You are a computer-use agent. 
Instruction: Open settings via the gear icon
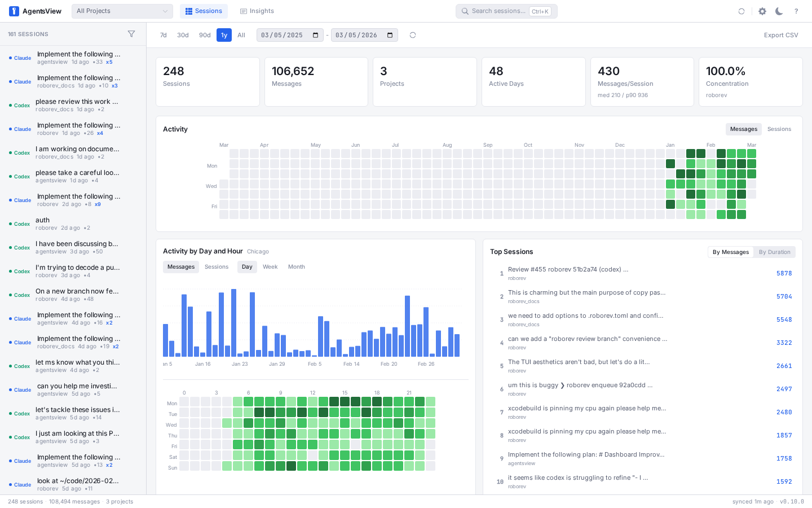pyautogui.click(x=762, y=11)
